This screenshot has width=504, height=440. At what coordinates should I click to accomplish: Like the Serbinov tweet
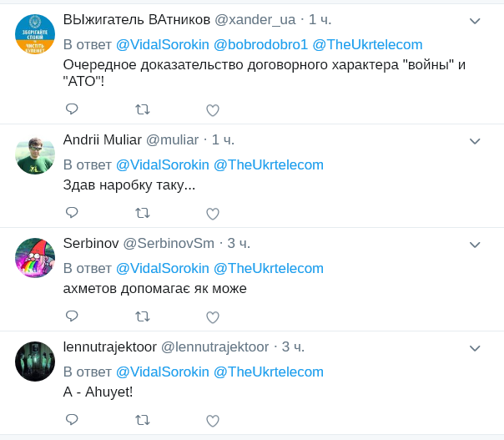(212, 317)
